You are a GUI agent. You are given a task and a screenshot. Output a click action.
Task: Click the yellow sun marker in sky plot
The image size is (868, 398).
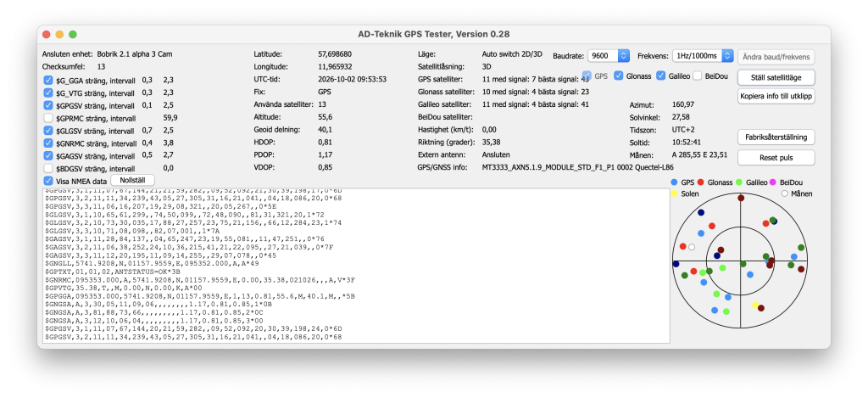pos(755,305)
